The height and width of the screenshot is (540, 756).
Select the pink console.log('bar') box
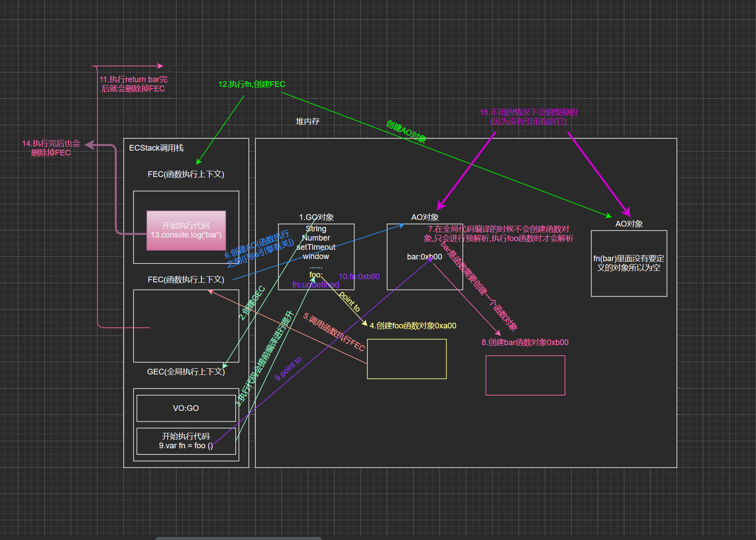click(186, 230)
